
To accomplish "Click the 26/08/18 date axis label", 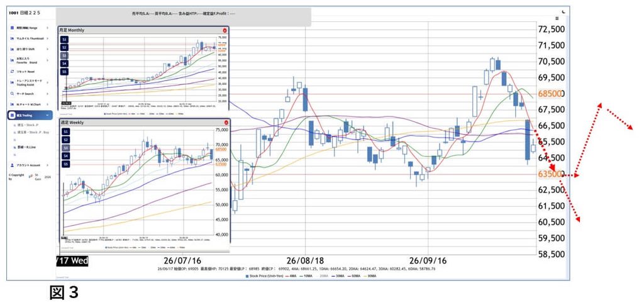I will [305, 261].
